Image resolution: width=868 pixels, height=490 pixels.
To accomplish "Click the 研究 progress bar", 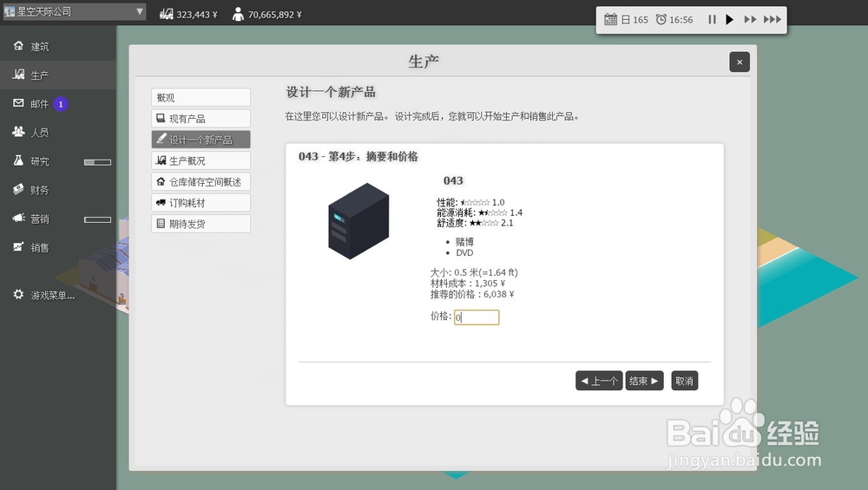I will click(x=97, y=162).
